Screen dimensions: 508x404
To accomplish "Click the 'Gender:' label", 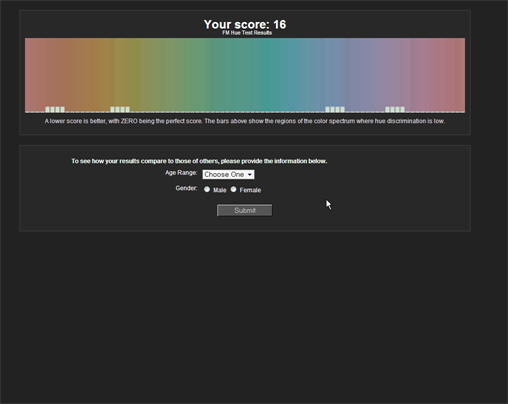I will click(x=186, y=188).
